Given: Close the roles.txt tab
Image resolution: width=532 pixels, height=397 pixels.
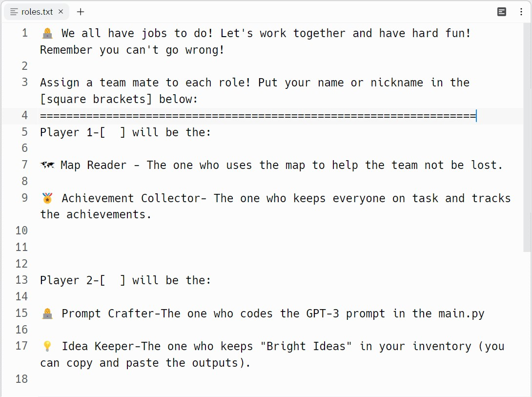Looking at the screenshot, I should pos(61,12).
